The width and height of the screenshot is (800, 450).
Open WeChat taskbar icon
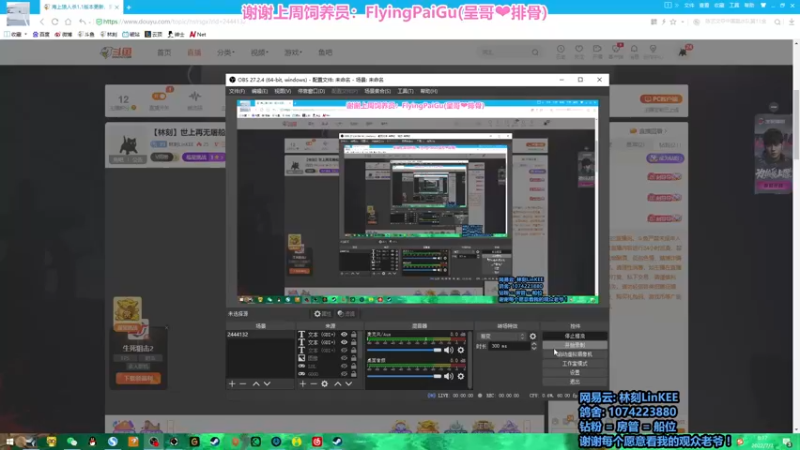click(x=72, y=441)
